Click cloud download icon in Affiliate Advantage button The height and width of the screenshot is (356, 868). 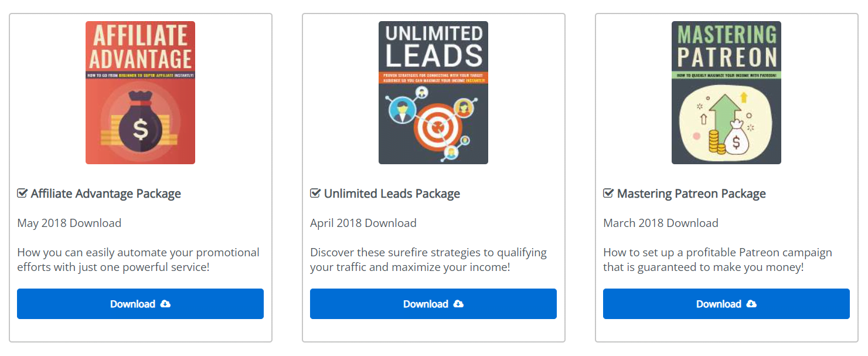pyautogui.click(x=165, y=304)
